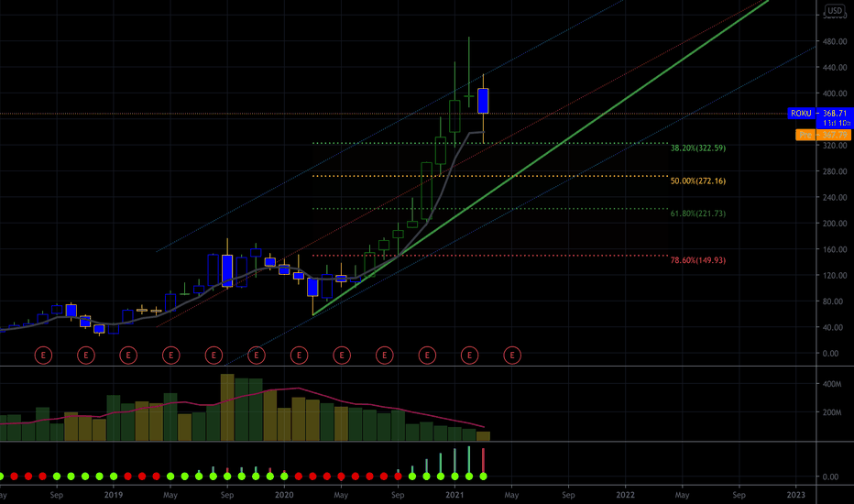The width and height of the screenshot is (854, 504).
Task: Click the orange Pre-market price label
Action: [823, 135]
